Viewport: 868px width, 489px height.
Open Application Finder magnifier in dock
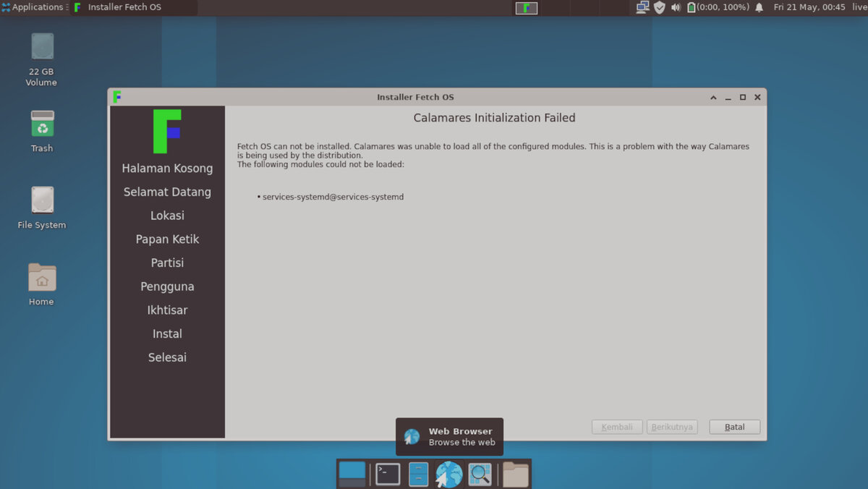pos(480,474)
